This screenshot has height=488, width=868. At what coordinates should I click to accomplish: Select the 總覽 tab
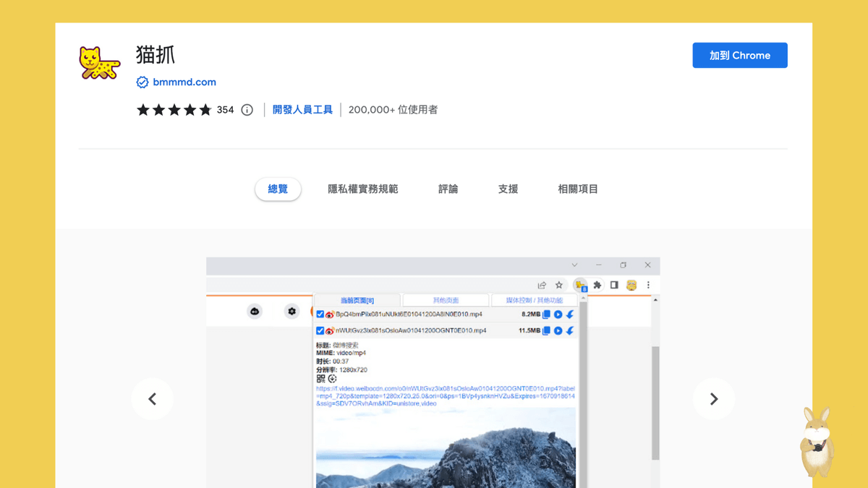pos(278,189)
